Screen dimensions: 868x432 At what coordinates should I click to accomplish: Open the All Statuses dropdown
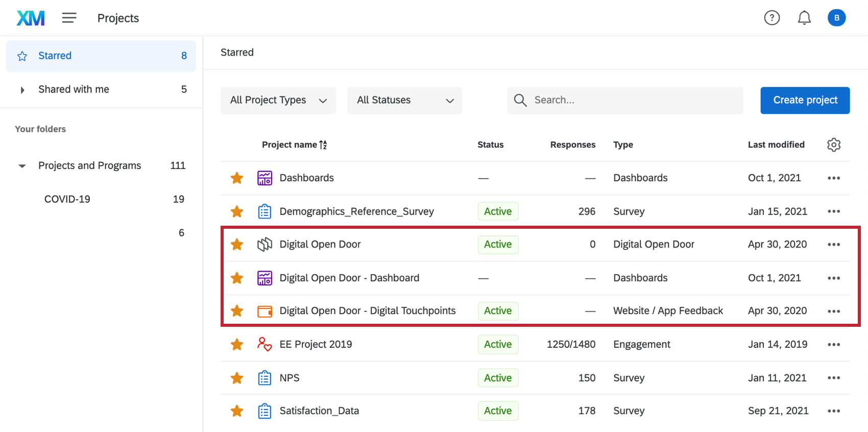404,100
